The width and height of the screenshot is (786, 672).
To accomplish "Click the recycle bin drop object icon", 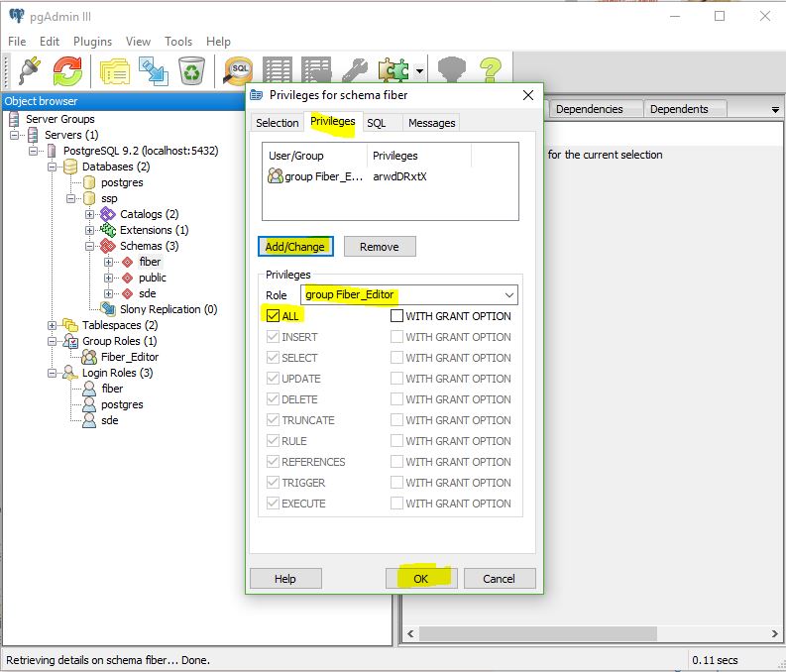I will (191, 70).
